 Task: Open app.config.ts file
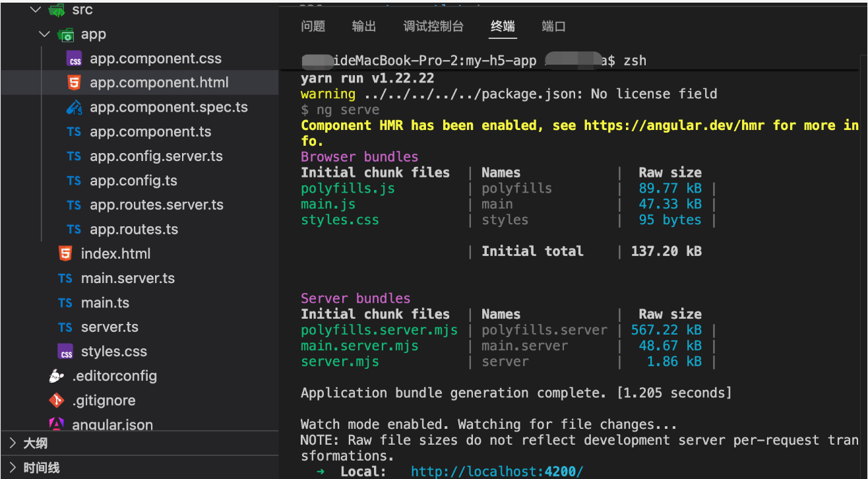133,180
